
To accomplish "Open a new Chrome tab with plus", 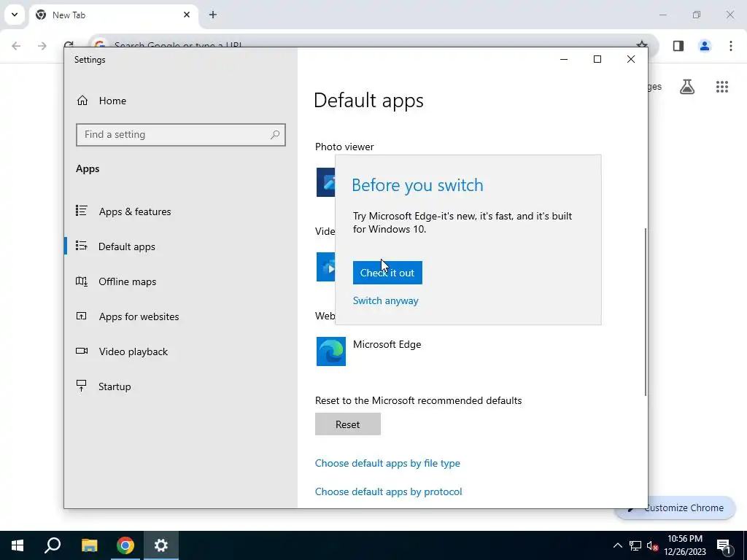I will [213, 15].
